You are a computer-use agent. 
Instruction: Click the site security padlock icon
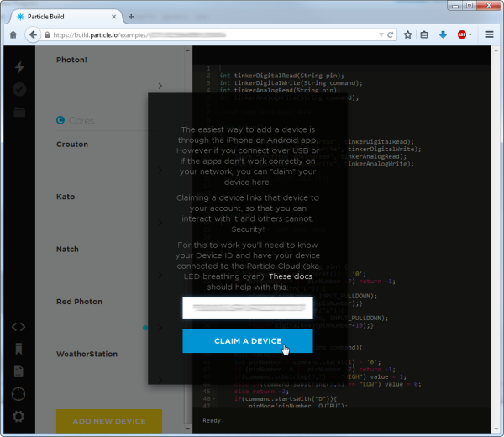point(47,34)
